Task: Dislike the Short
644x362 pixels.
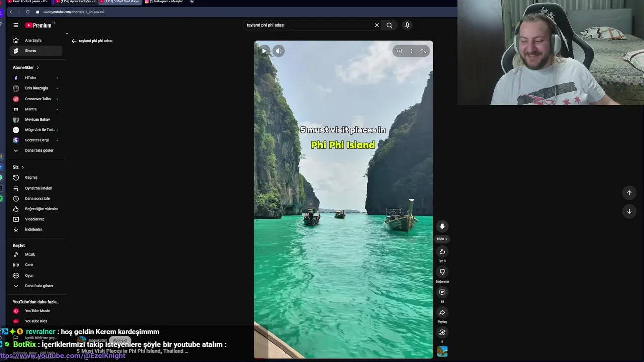Action: click(442, 272)
